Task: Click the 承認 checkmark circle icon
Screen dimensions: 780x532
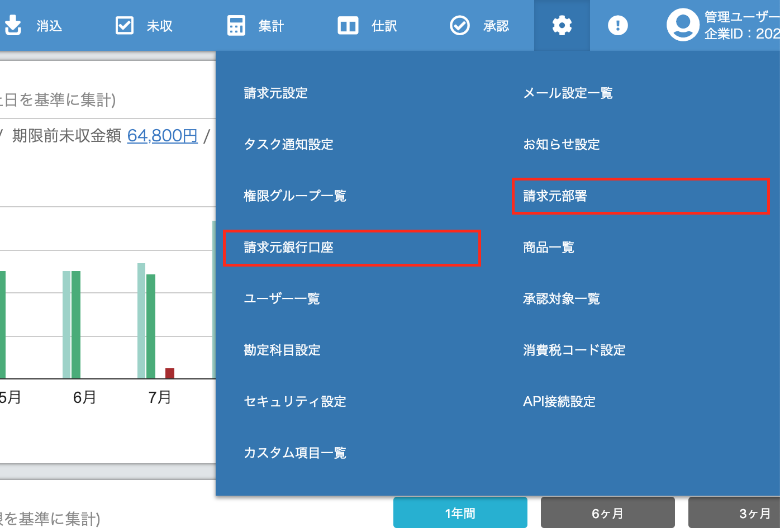Action: click(460, 26)
